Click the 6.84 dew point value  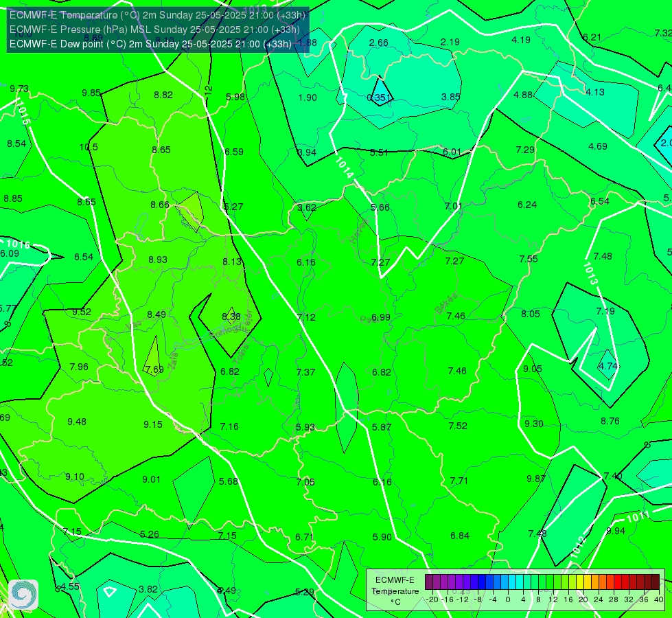tap(460, 536)
